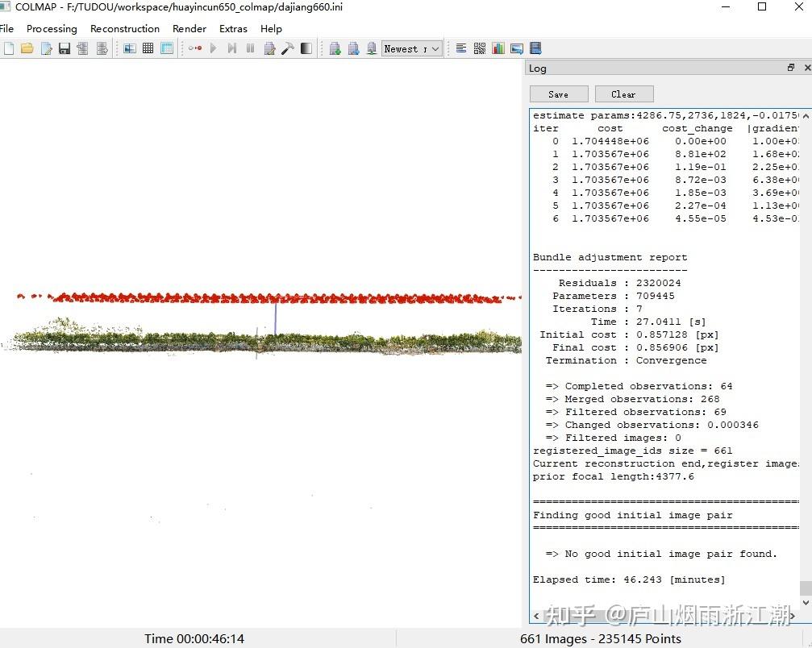Open the Processing menu

52,28
